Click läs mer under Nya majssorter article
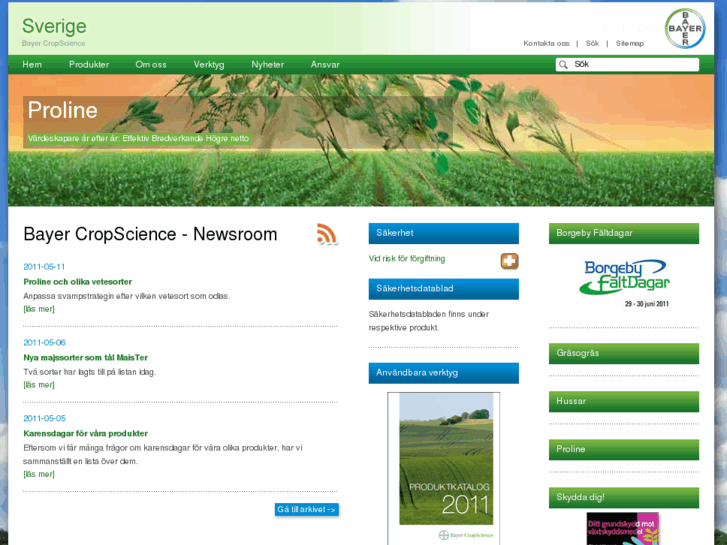This screenshot has width=727, height=545. [39, 385]
